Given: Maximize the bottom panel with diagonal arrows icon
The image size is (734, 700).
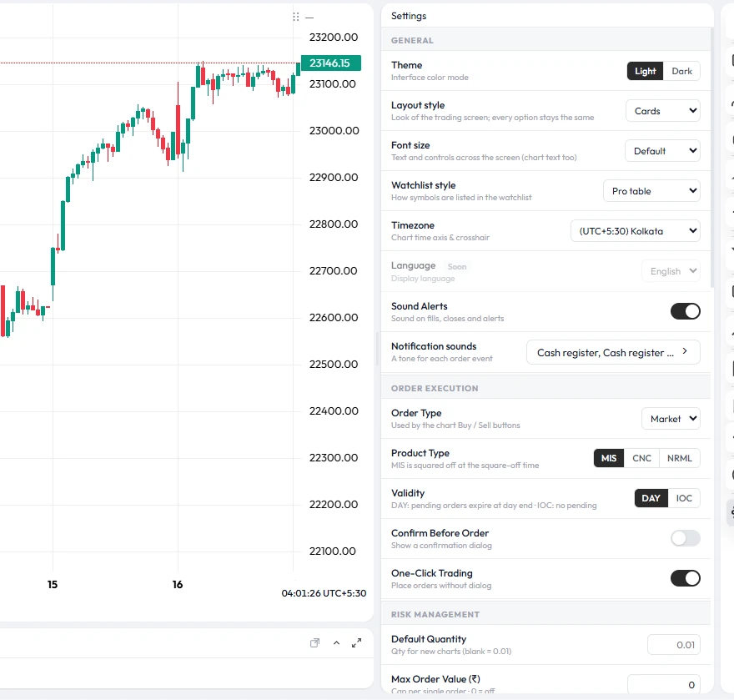Looking at the screenshot, I should pyautogui.click(x=357, y=643).
